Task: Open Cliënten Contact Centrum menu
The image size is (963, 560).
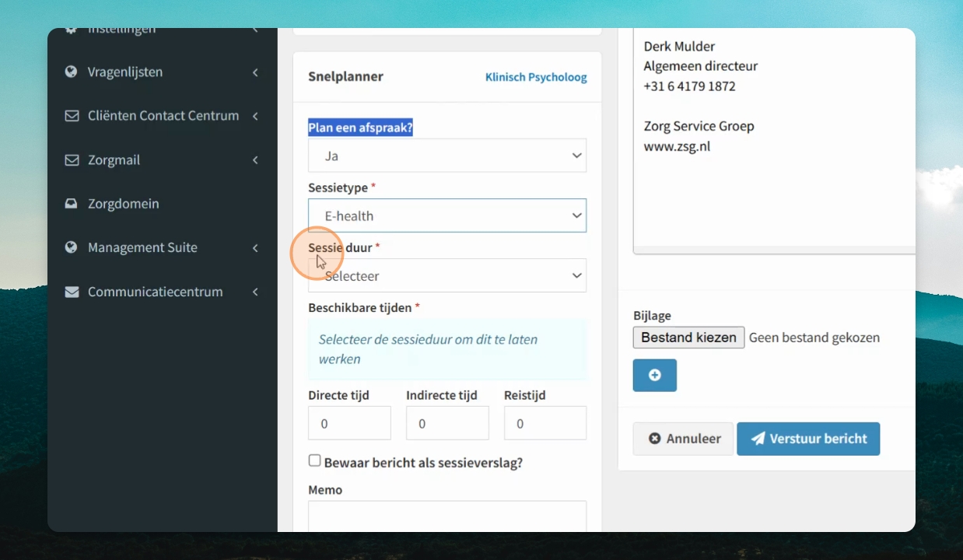Action: coord(162,116)
